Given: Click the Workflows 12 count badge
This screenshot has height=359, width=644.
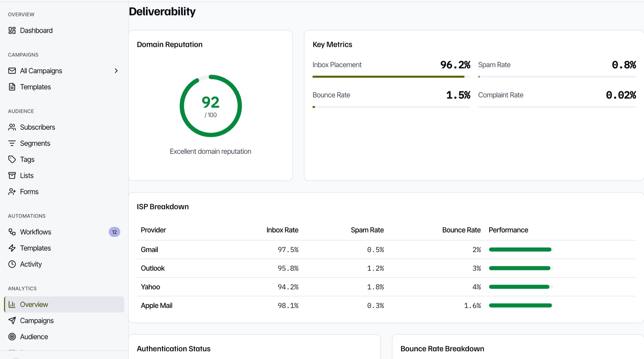Looking at the screenshot, I should 114,232.
